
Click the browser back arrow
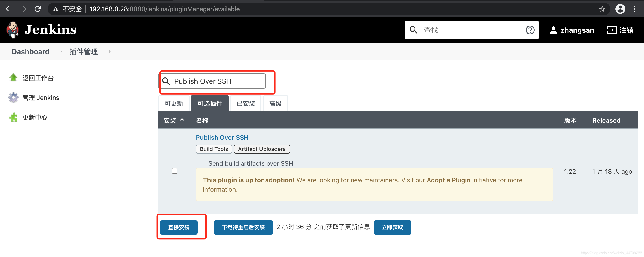tap(9, 9)
